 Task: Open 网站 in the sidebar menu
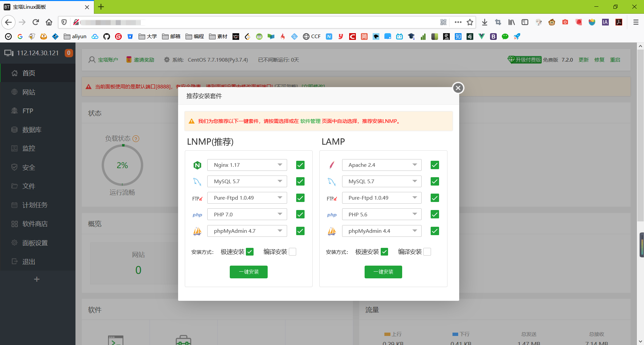38,92
